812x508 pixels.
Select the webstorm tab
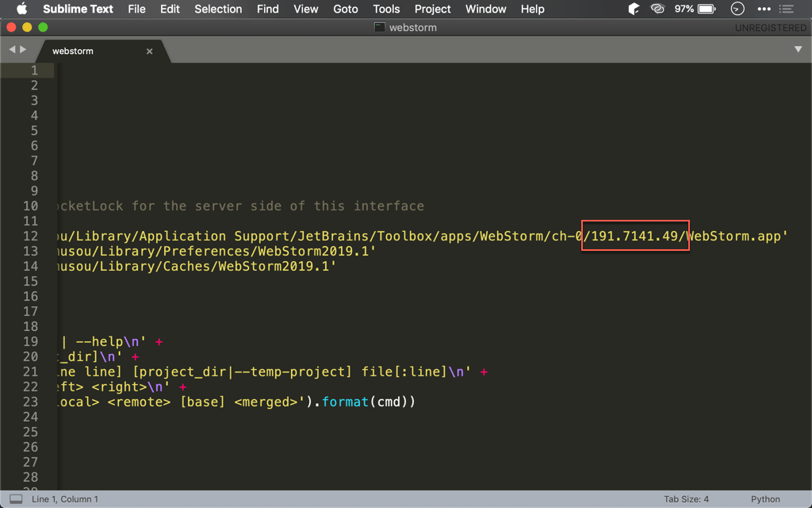click(72, 50)
